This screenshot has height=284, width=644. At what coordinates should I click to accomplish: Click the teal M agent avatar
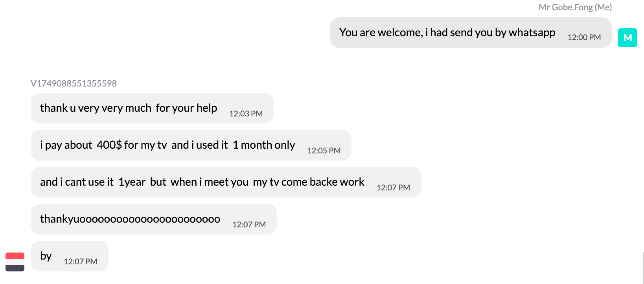[627, 38]
